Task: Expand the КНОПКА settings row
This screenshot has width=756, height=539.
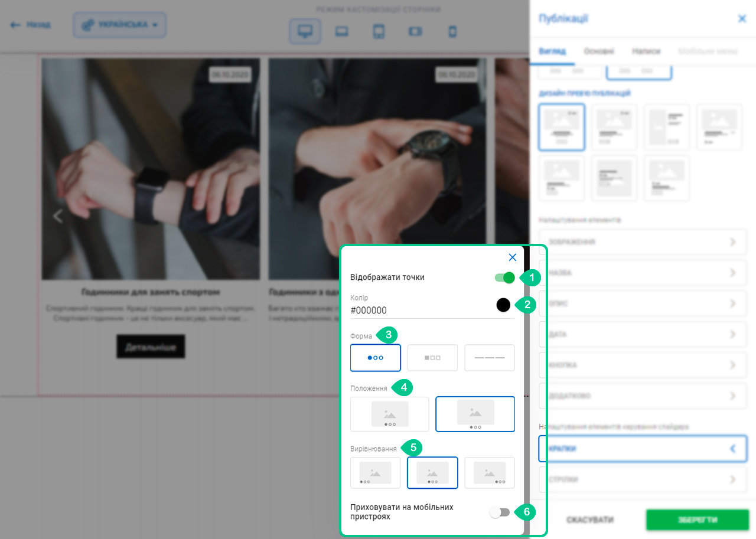Action: pyautogui.click(x=643, y=365)
